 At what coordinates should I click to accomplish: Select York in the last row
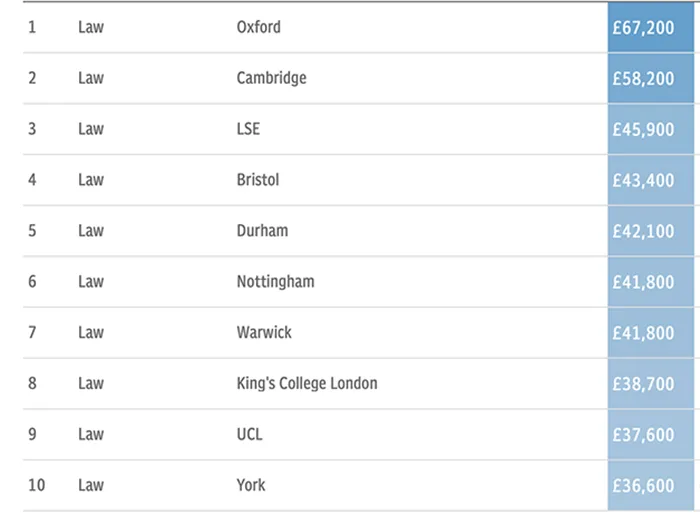coord(250,485)
